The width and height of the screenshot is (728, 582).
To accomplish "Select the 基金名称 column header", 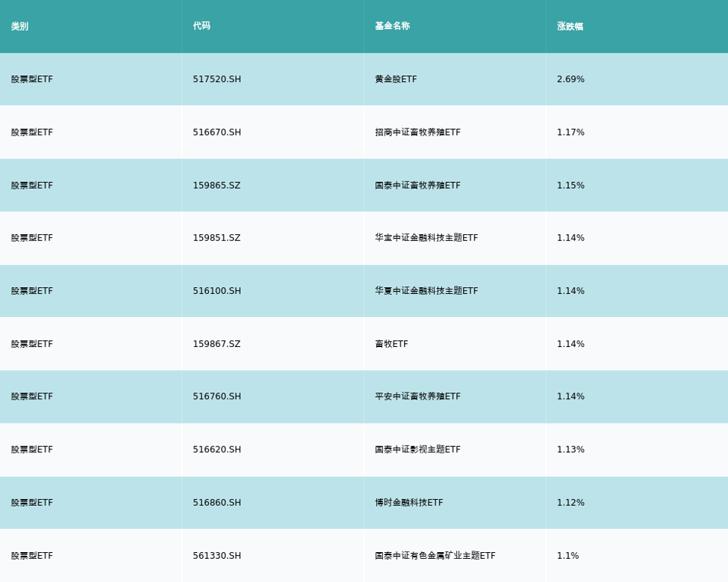I will click(392, 26).
